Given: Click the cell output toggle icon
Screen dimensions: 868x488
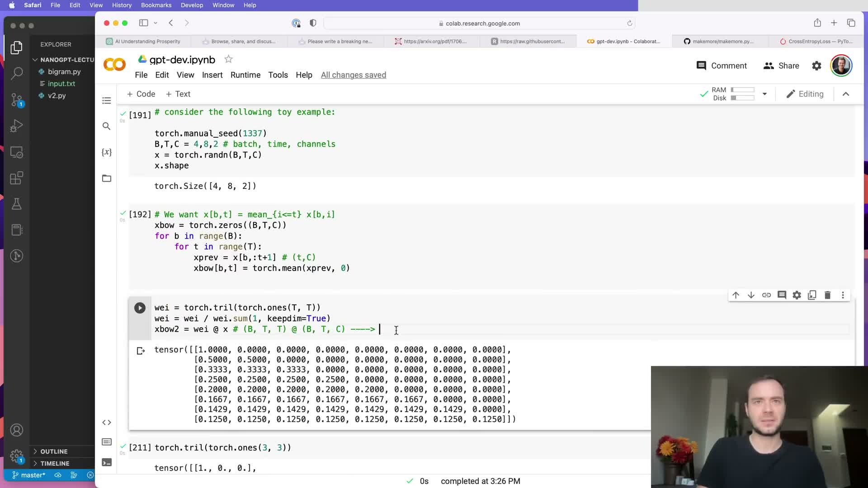Looking at the screenshot, I should click(x=141, y=351).
